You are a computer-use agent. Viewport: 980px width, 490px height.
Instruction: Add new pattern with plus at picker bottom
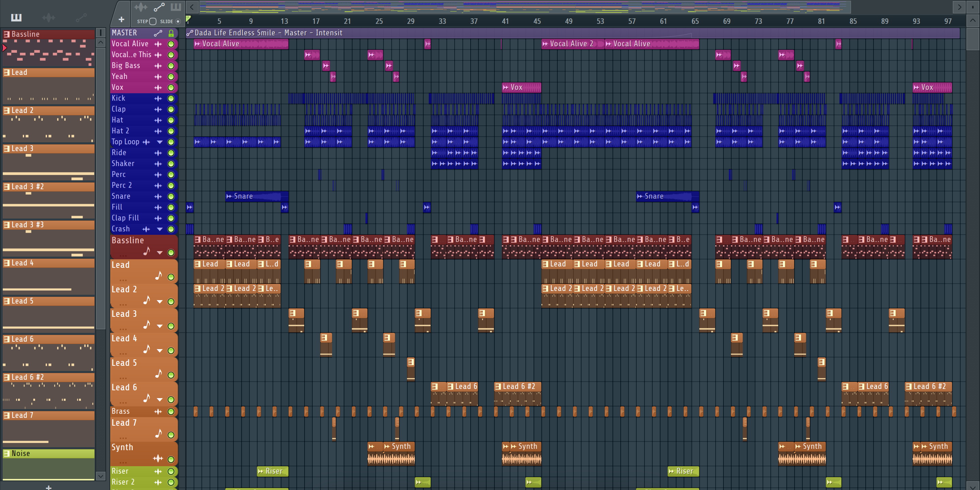pyautogui.click(x=49, y=487)
